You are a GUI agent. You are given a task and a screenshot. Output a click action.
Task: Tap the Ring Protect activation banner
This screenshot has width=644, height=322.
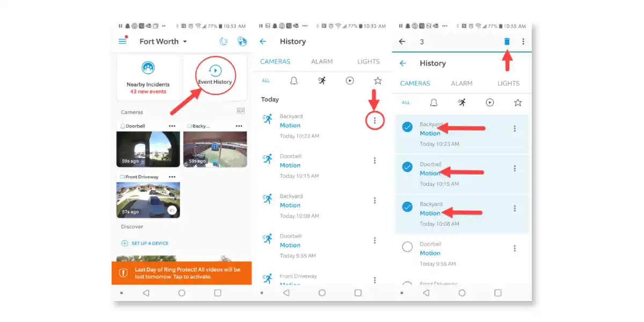click(x=181, y=273)
